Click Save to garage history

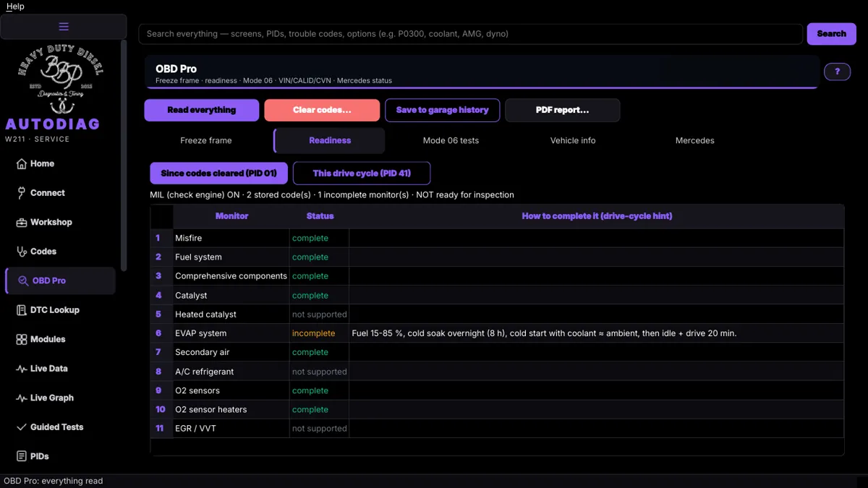coord(442,110)
